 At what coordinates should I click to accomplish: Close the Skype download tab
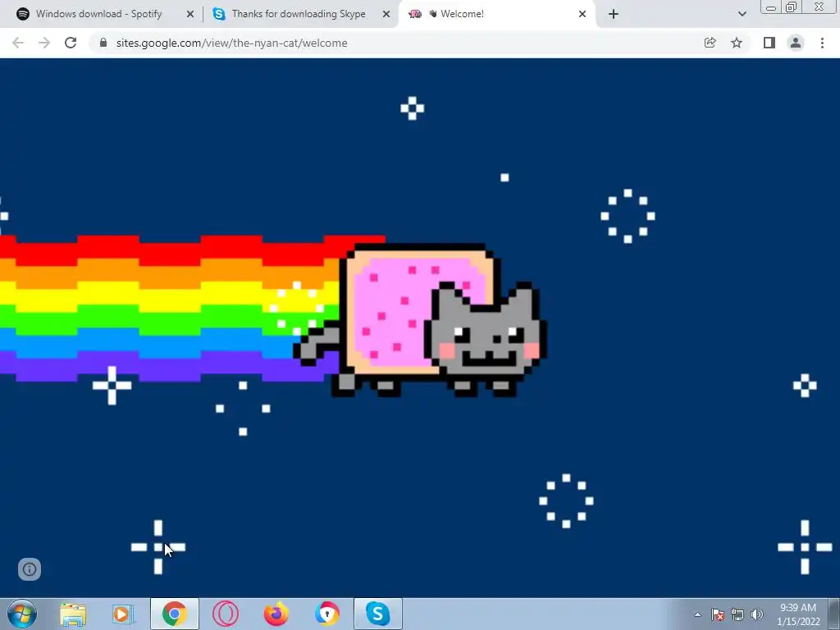point(386,15)
